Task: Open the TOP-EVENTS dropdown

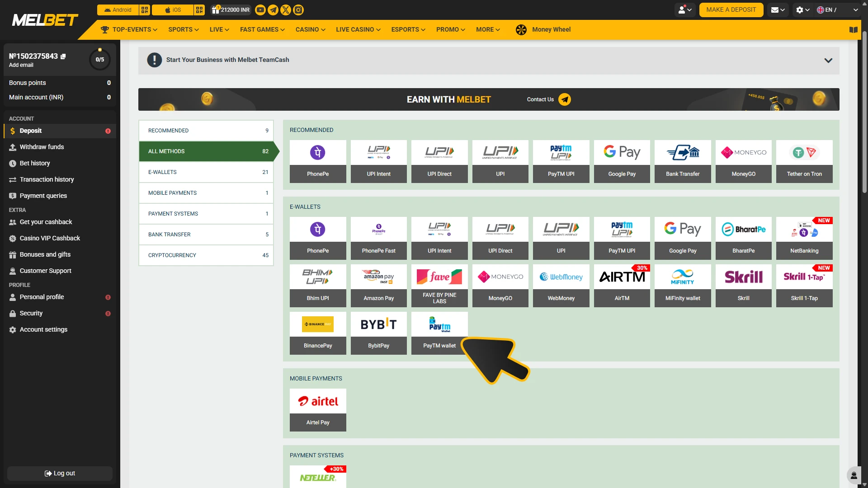Action: (x=134, y=30)
